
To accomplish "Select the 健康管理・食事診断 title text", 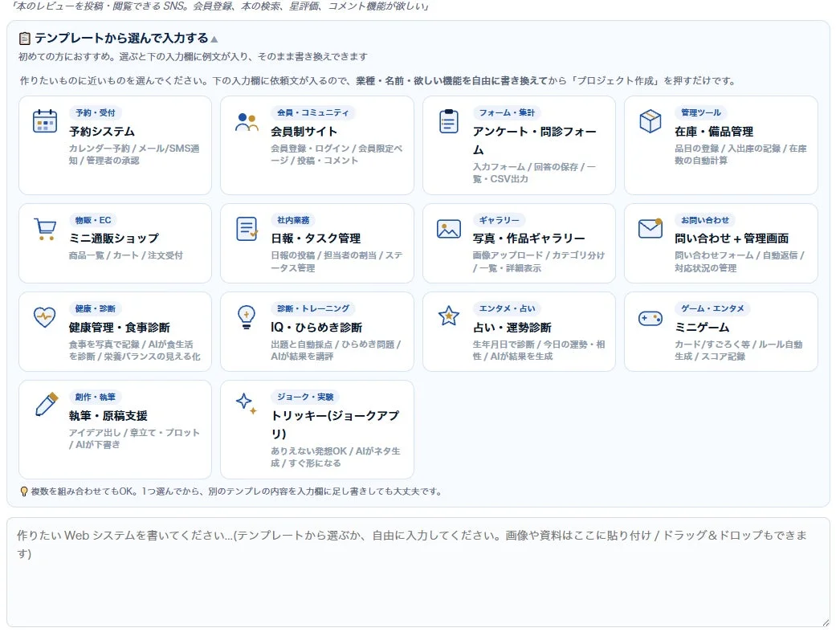I will (x=120, y=327).
